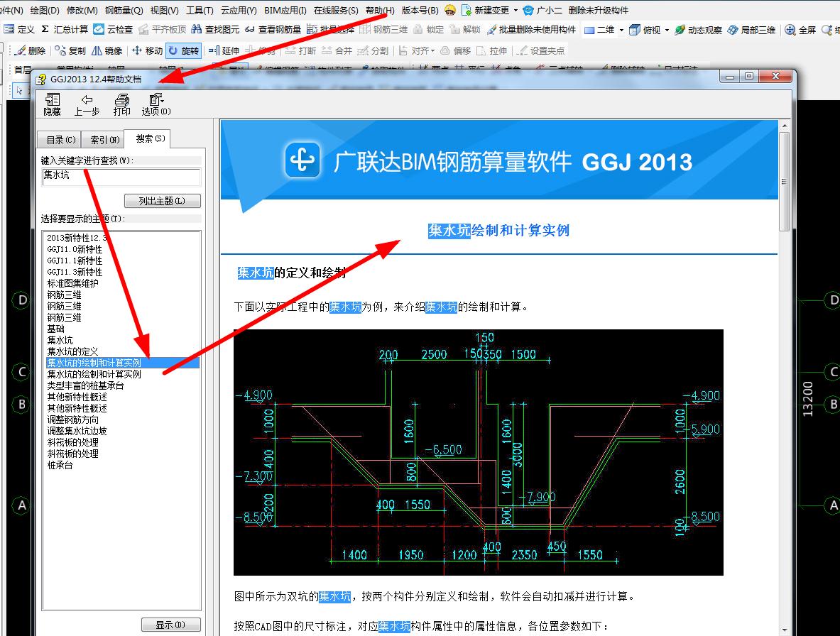
Task: Open BIM应用(I) menu
Action: click(285, 10)
